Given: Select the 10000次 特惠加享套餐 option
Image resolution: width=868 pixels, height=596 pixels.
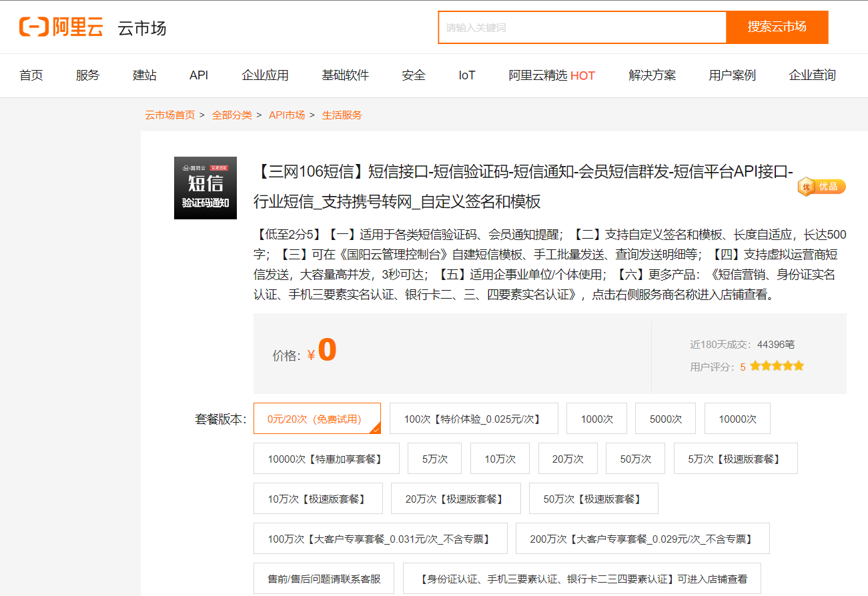Looking at the screenshot, I should coord(326,459).
